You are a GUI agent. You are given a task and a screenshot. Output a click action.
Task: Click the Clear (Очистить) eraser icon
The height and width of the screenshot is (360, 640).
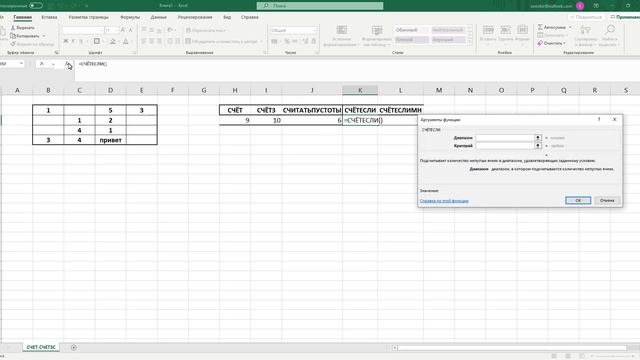pyautogui.click(x=540, y=43)
